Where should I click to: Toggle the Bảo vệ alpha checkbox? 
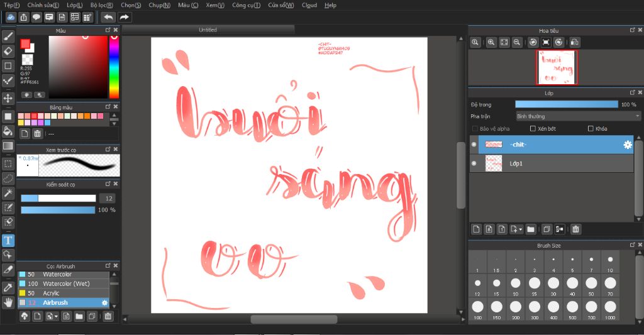click(x=475, y=128)
